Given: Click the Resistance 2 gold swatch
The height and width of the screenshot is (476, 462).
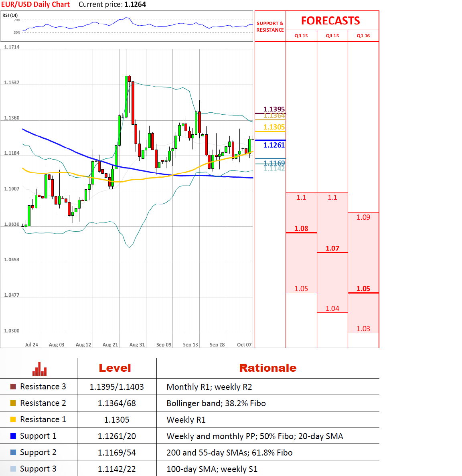Looking at the screenshot, I should (13, 403).
